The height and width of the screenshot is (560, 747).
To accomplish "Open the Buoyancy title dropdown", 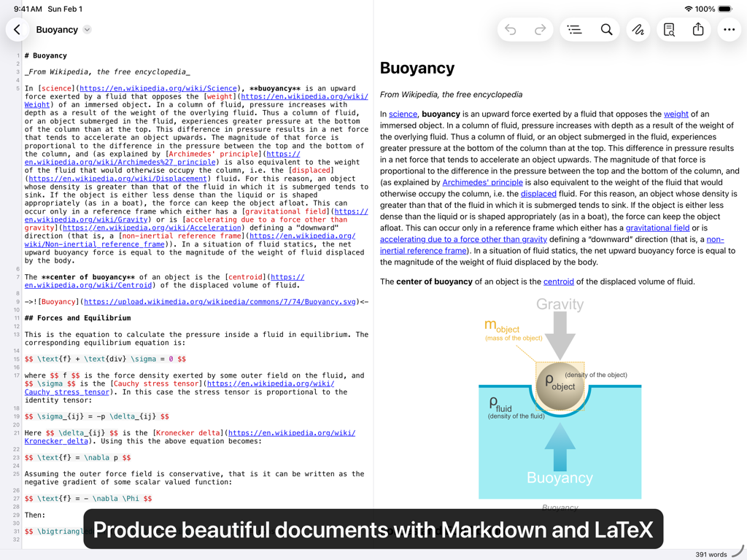I will (x=87, y=29).
